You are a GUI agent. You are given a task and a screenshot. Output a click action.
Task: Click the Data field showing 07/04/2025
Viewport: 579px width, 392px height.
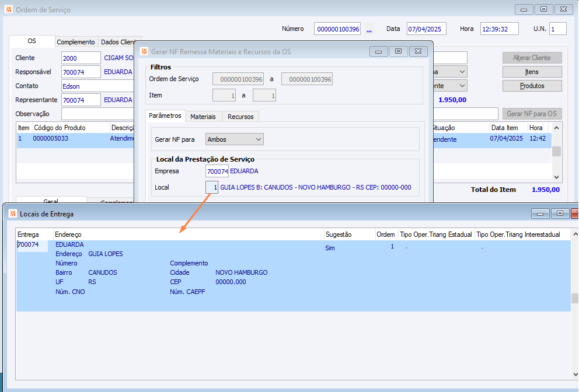[427, 29]
